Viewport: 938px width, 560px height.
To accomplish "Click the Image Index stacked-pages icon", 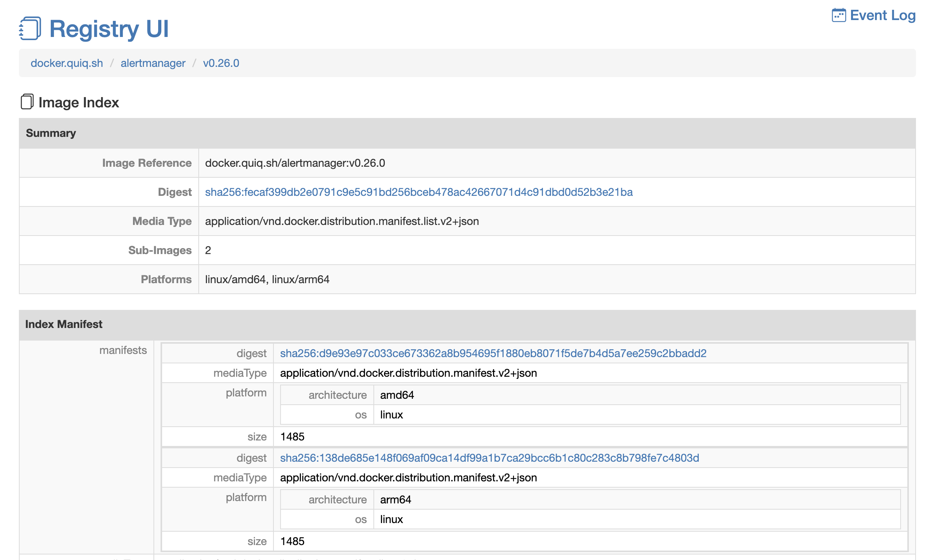I will click(x=27, y=101).
